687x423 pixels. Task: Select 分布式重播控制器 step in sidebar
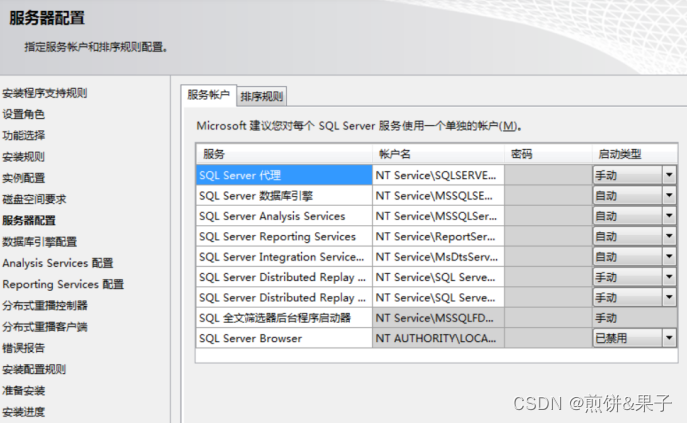click(45, 306)
